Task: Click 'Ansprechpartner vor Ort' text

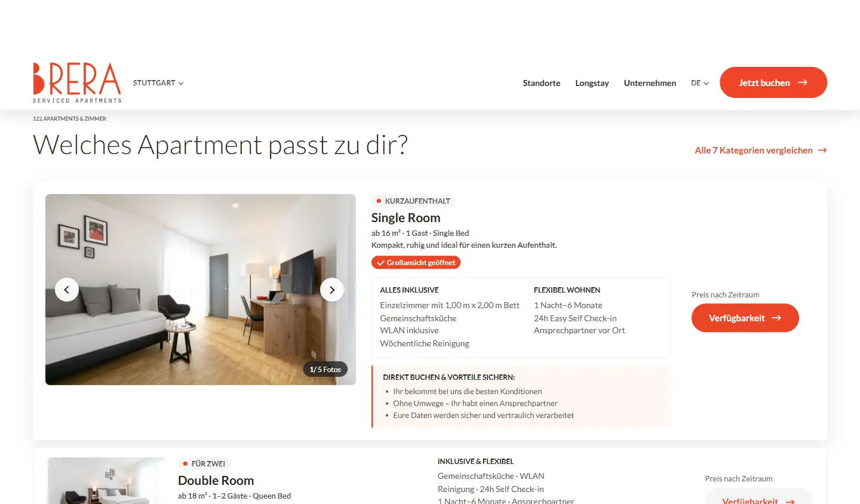Action: (579, 330)
